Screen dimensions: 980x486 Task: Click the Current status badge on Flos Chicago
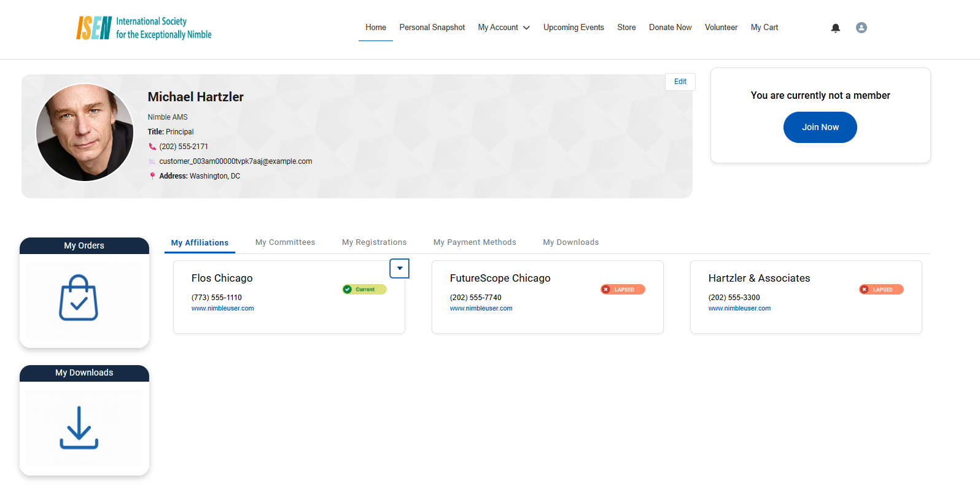click(364, 290)
